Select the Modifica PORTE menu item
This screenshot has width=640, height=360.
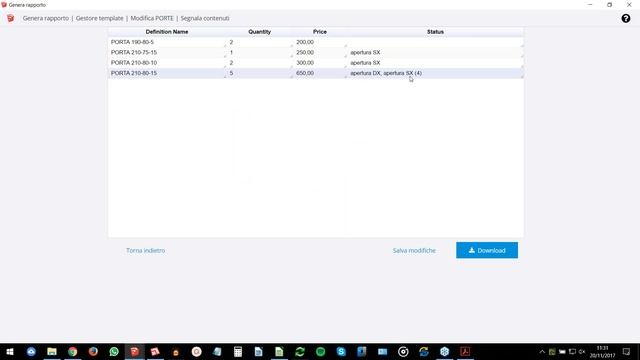(x=152, y=18)
